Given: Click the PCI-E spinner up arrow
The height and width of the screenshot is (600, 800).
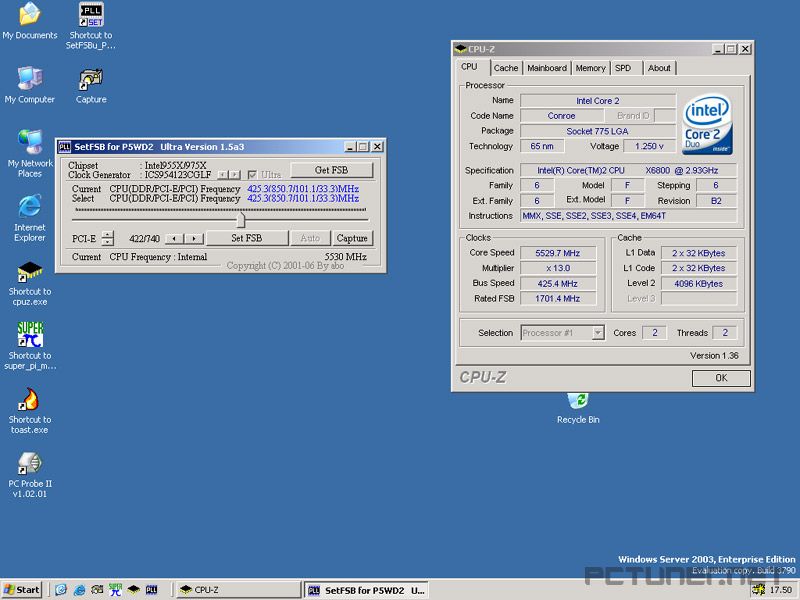Looking at the screenshot, I should pyautogui.click(x=107, y=234).
